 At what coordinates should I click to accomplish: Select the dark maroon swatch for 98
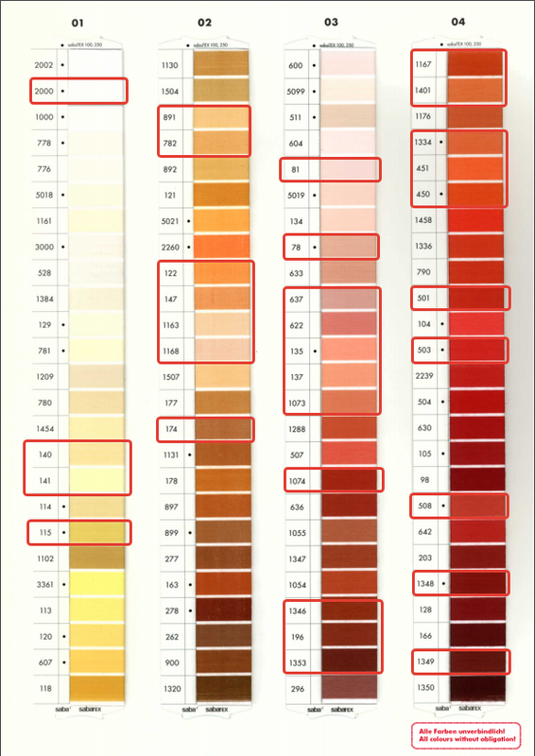(477, 480)
